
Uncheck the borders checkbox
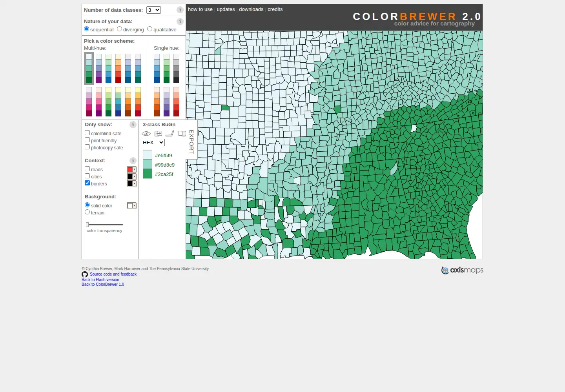click(87, 183)
